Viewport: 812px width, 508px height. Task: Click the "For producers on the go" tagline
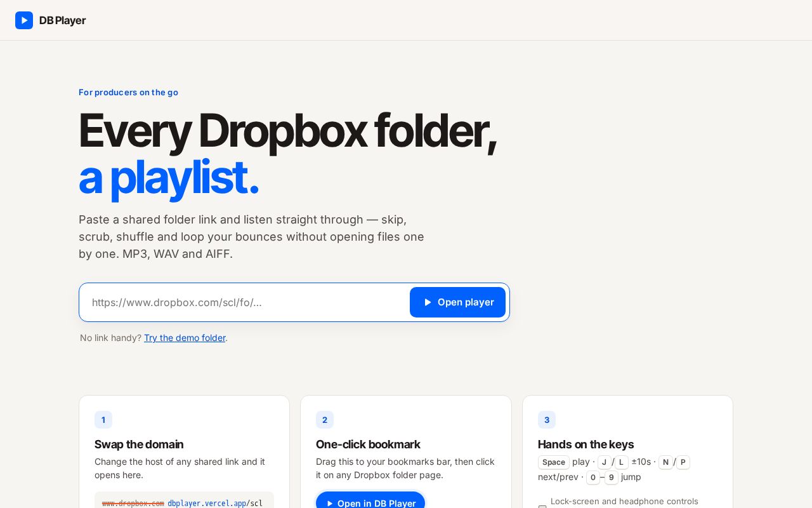click(x=128, y=92)
